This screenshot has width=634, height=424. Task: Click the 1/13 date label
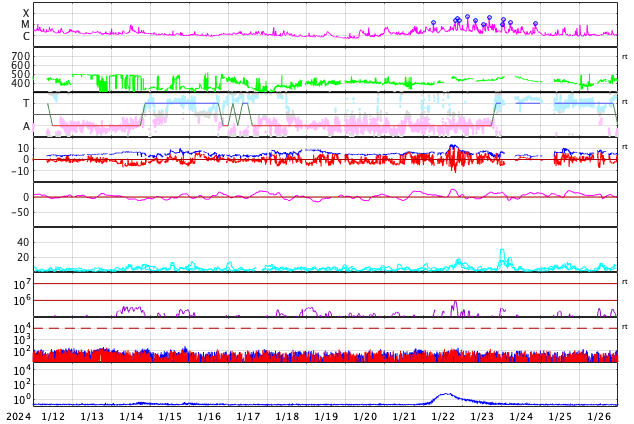pos(92,416)
